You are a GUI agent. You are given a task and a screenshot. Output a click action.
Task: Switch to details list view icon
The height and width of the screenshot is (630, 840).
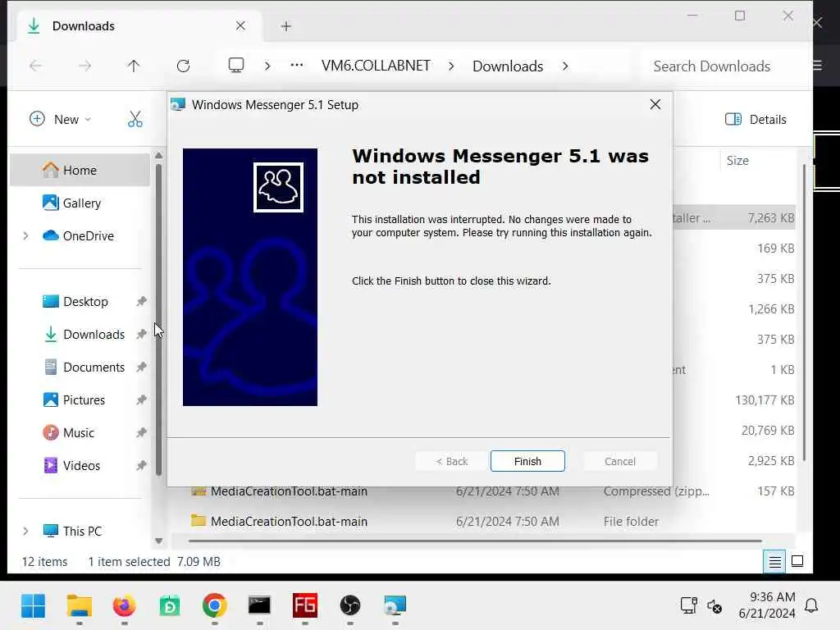pyautogui.click(x=774, y=561)
